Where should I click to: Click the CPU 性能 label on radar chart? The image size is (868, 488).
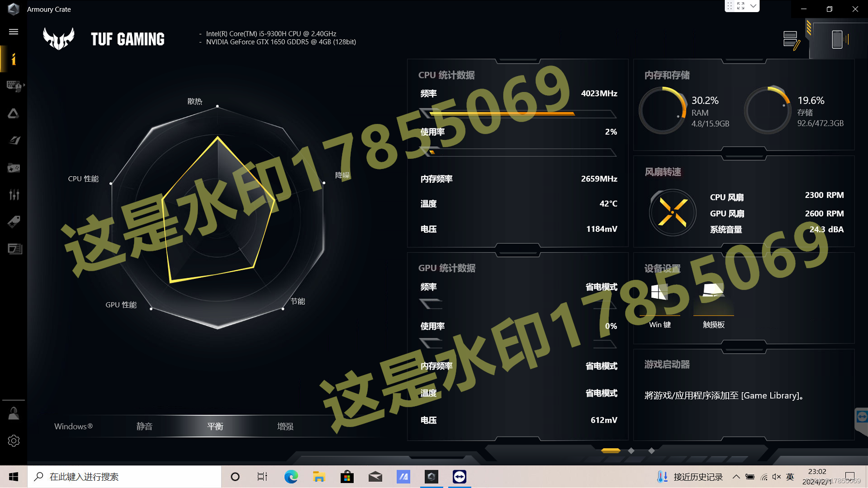(x=83, y=179)
